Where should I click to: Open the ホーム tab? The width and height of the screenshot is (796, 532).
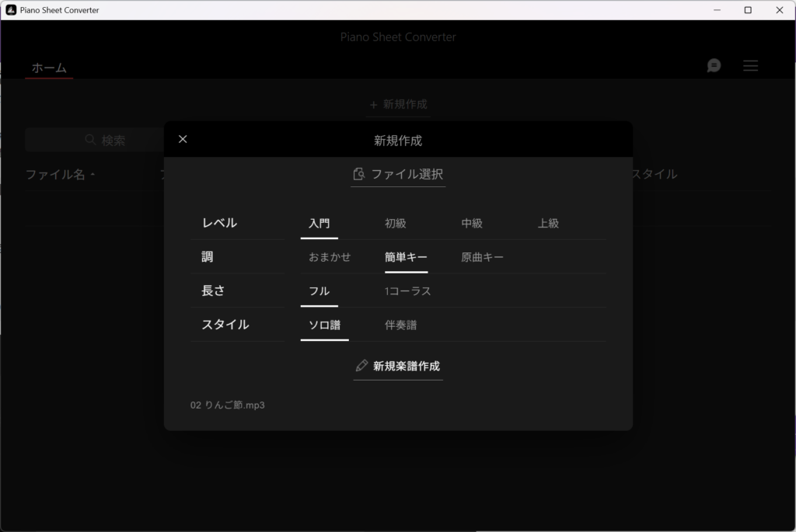49,68
